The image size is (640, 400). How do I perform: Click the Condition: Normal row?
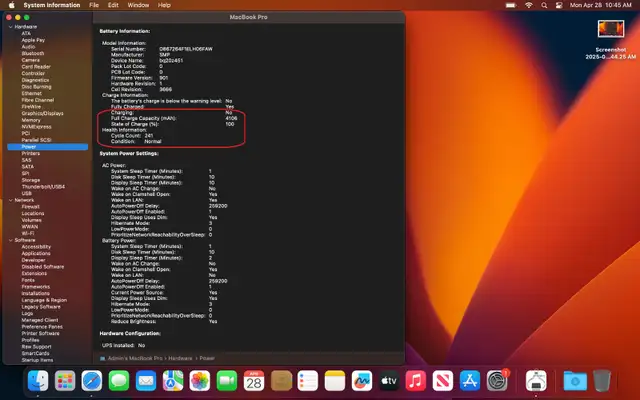[136, 141]
